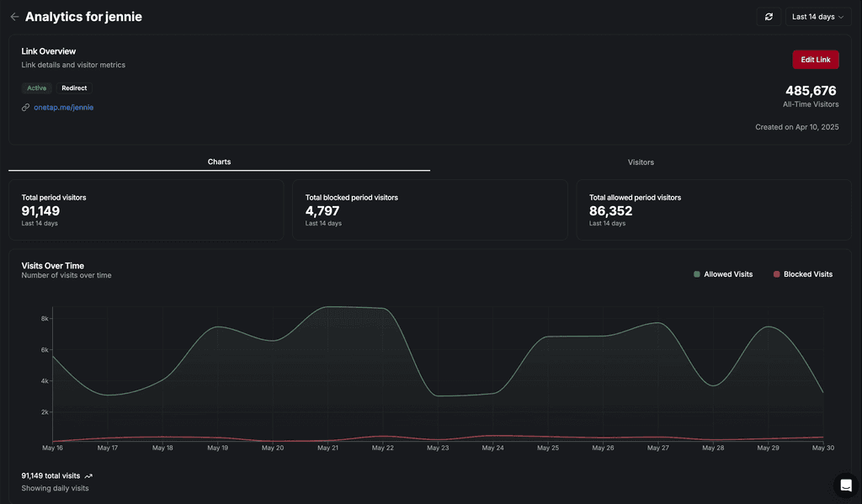Open the chat support bubble icon

tap(846, 485)
